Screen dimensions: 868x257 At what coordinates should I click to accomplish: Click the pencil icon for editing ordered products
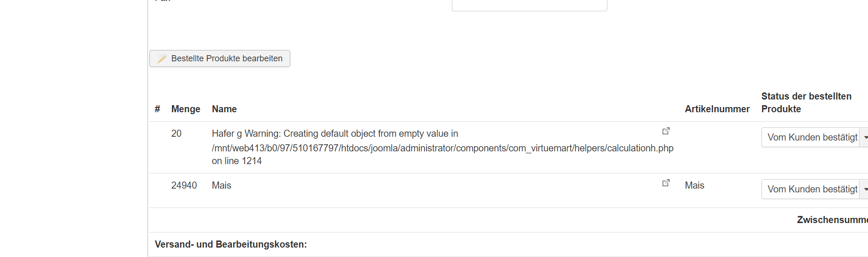tap(162, 59)
